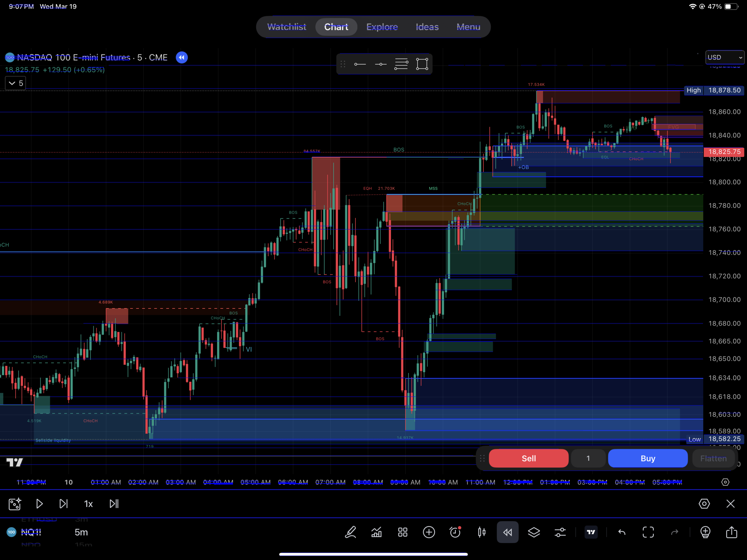Pick the rectangle drawing tool
This screenshot has height=560, width=747.
pyautogui.click(x=422, y=64)
